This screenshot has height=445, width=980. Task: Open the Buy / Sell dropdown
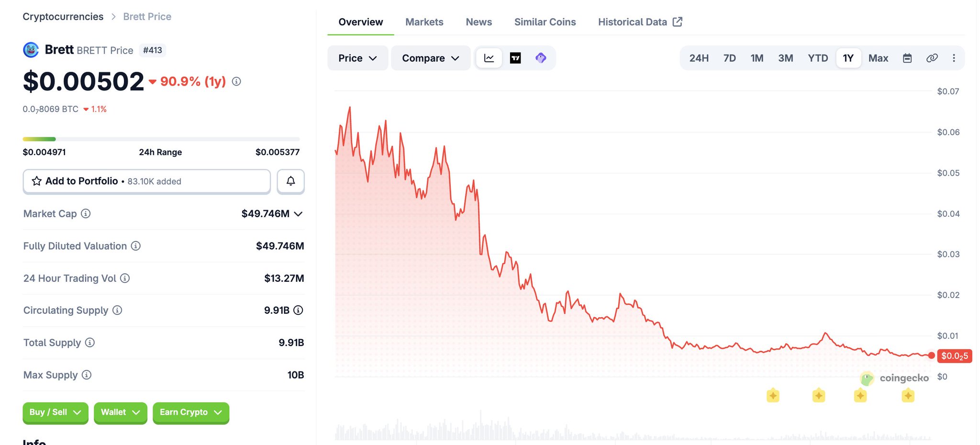[56, 412]
